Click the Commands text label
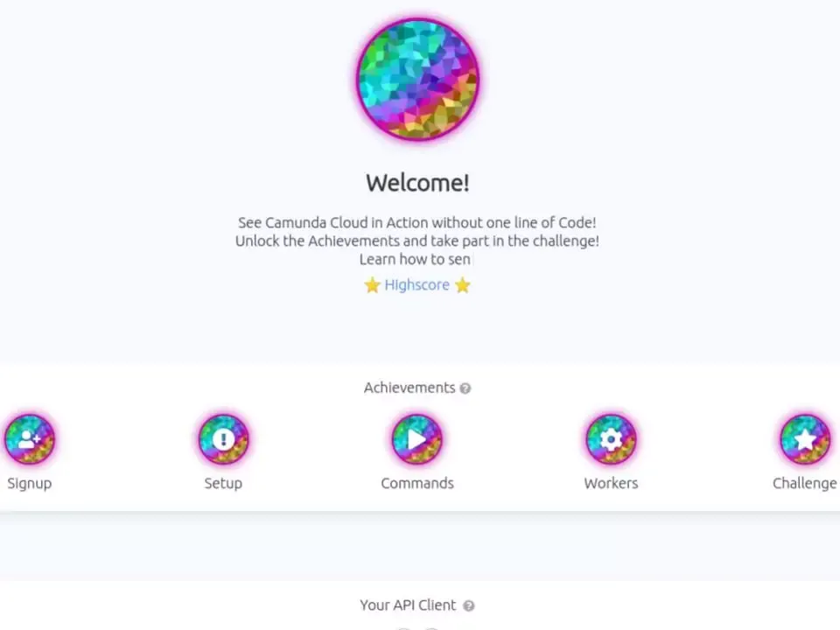The height and width of the screenshot is (630, 840). (417, 483)
